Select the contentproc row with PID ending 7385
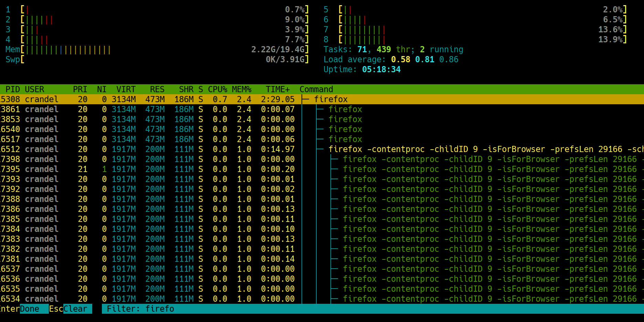The image size is (644, 322). 322,219
